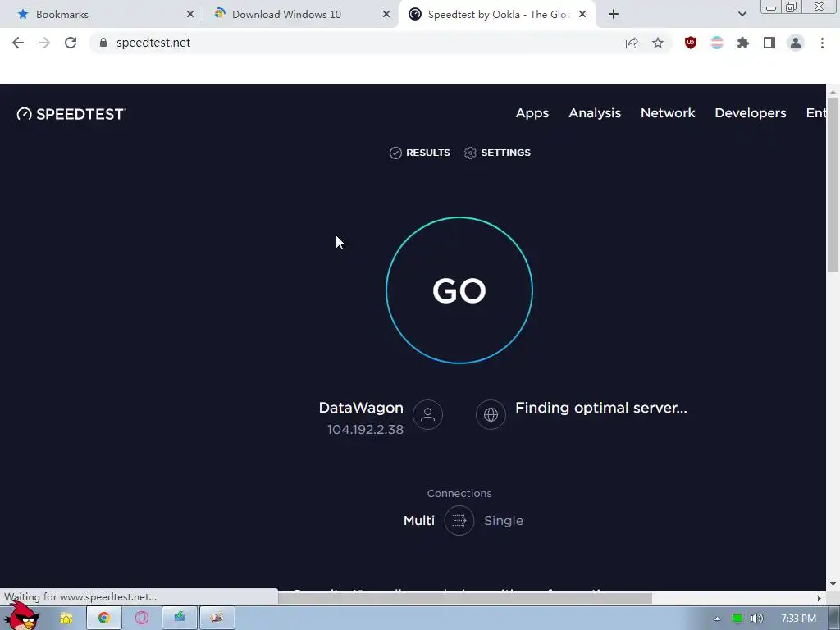Screen dimensions: 840x630
Task: Reload the current page
Action: pos(71,43)
